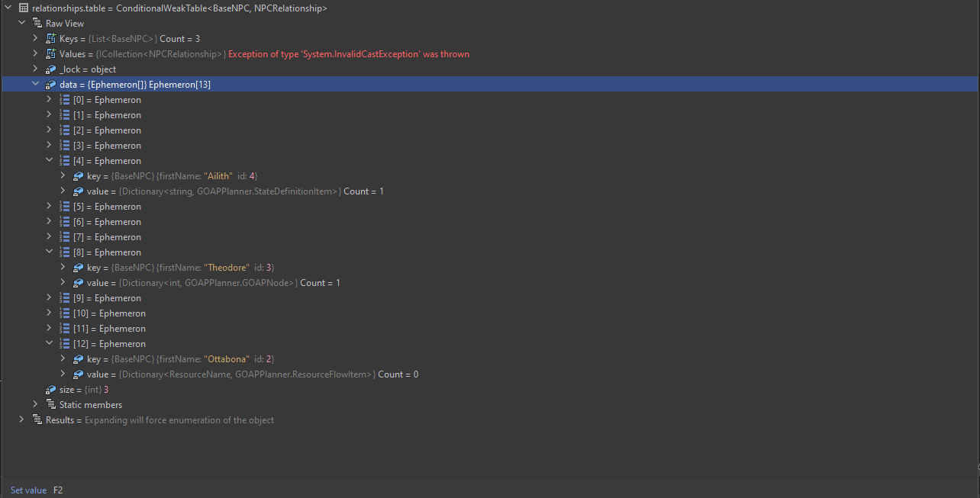Screen dimensions: 980x498
Task: Collapse the relationships.table root node
Action: [8, 8]
